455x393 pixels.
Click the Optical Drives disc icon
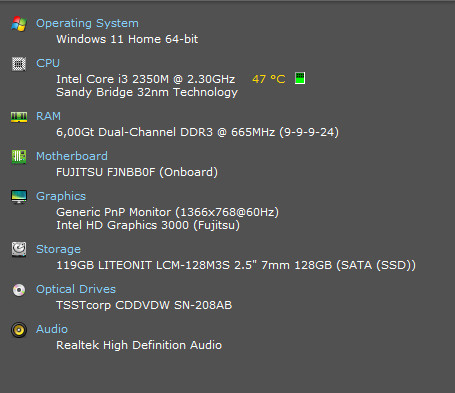(19, 290)
